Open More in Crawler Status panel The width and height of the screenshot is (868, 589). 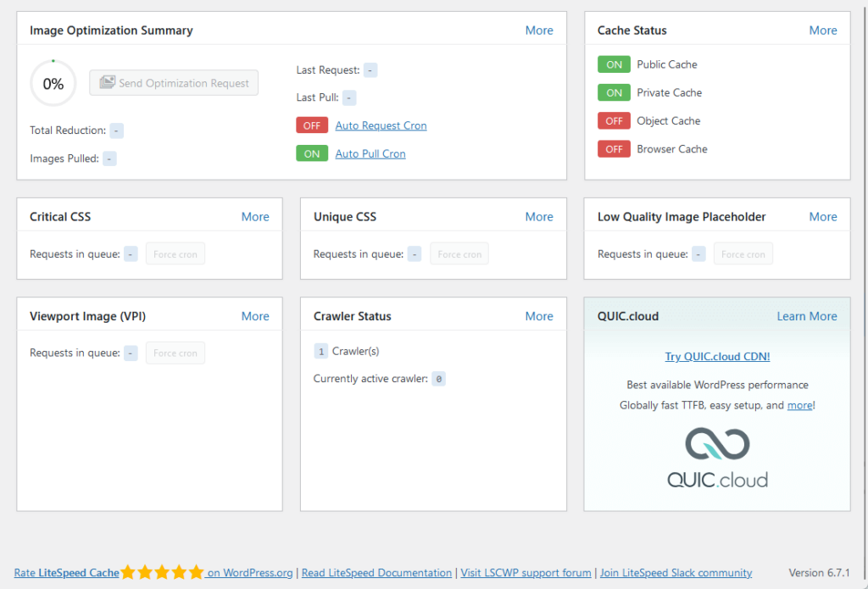539,316
